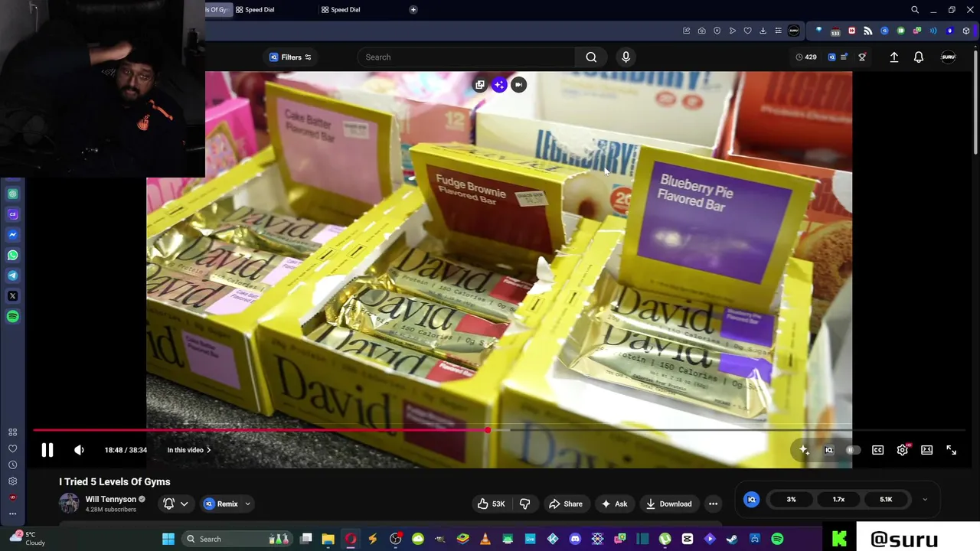980x551 pixels.
Task: Switch to the second Speed Dial tab
Action: pos(345,10)
